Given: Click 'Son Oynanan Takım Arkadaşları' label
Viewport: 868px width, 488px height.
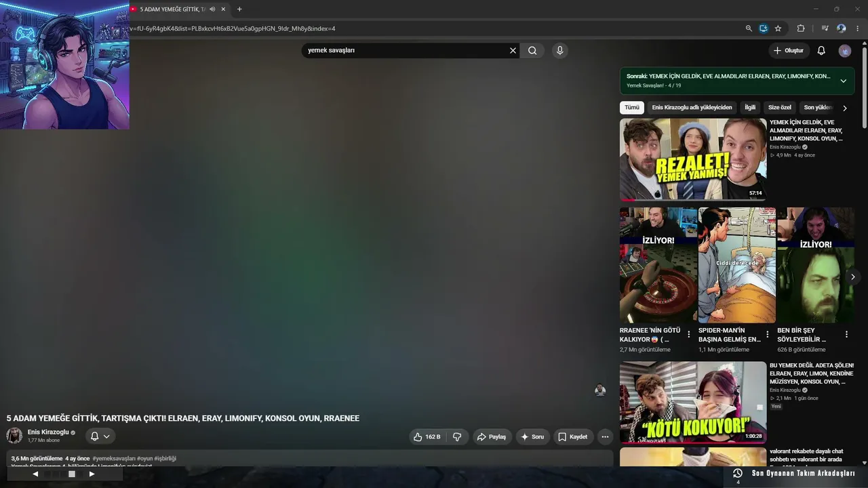Looking at the screenshot, I should [804, 474].
